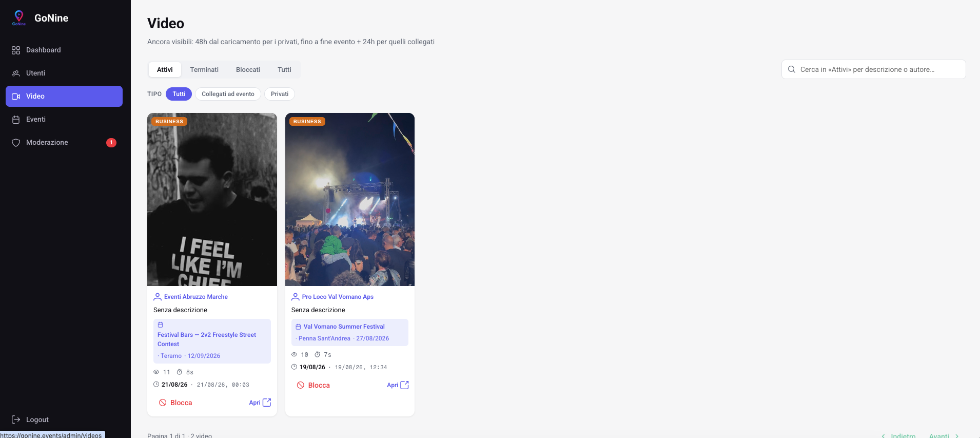Show the Tutti status tab
Viewport: 980px width, 438px height.
click(284, 70)
